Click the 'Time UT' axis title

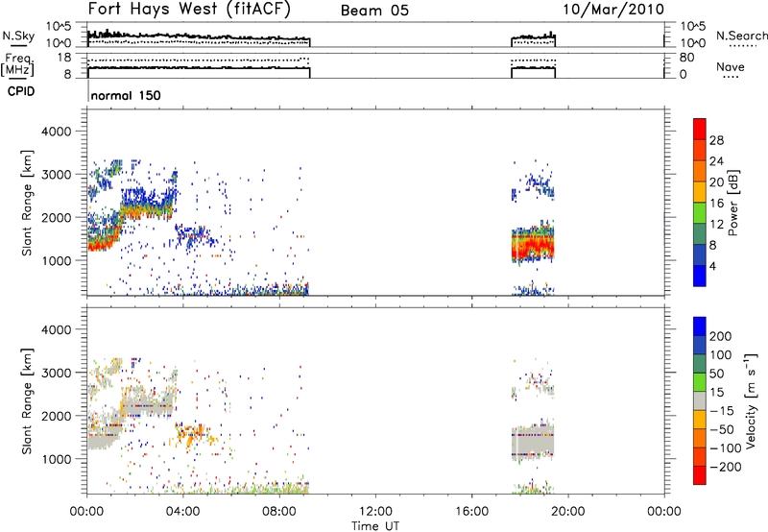(x=375, y=526)
